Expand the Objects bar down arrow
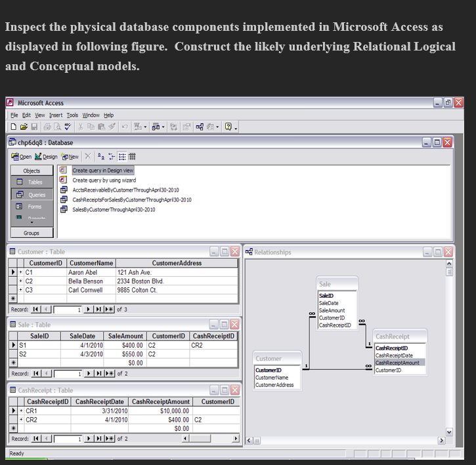 pyautogui.click(x=32, y=222)
